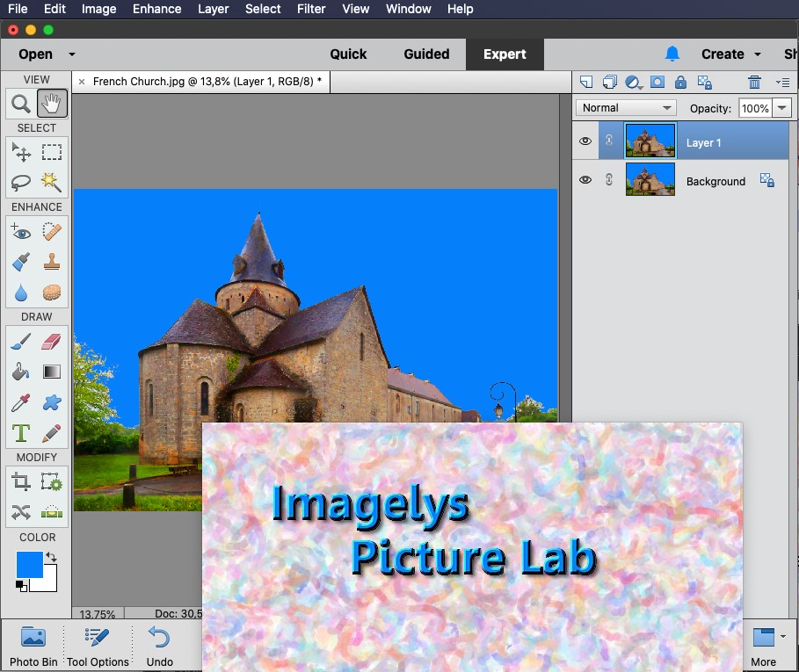Viewport: 799px width, 672px height.
Task: Select the Spot Healing Brush tool
Action: pos(52,232)
